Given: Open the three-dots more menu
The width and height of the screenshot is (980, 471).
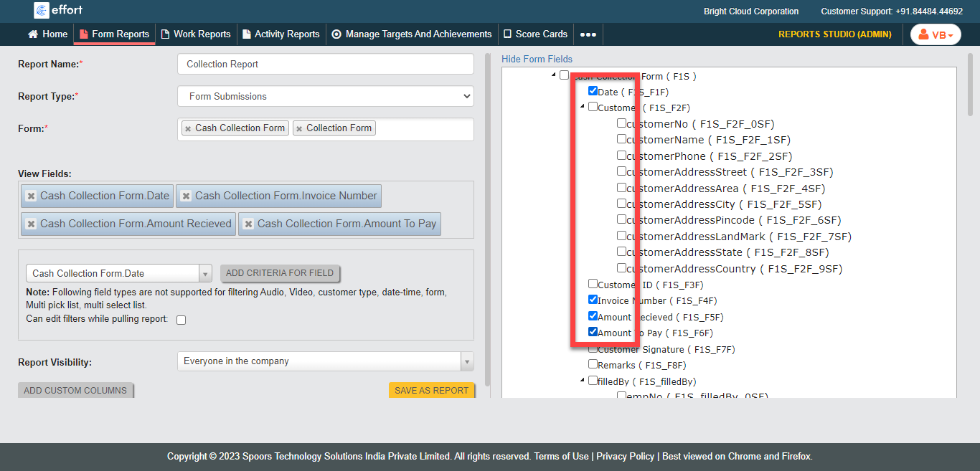Looking at the screenshot, I should tap(588, 34).
